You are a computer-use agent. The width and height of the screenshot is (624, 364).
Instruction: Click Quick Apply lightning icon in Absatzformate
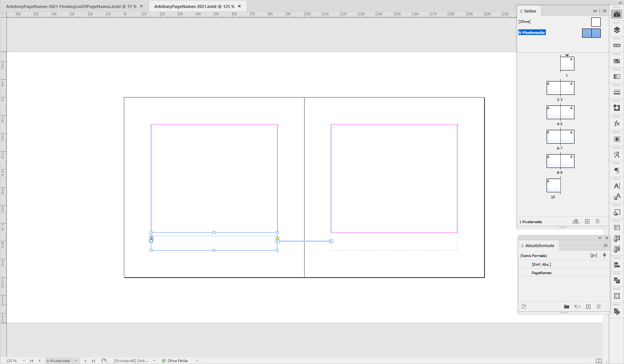[604, 255]
